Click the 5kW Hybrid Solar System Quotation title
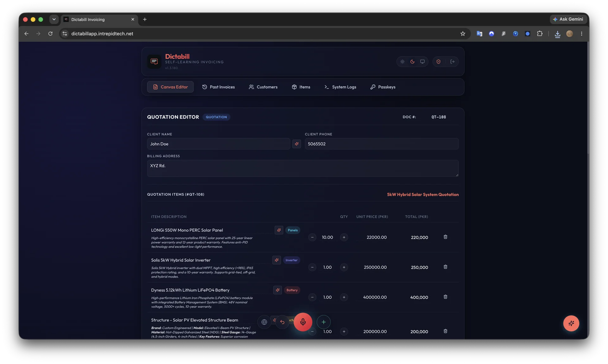The height and width of the screenshot is (364, 608). (x=423, y=194)
